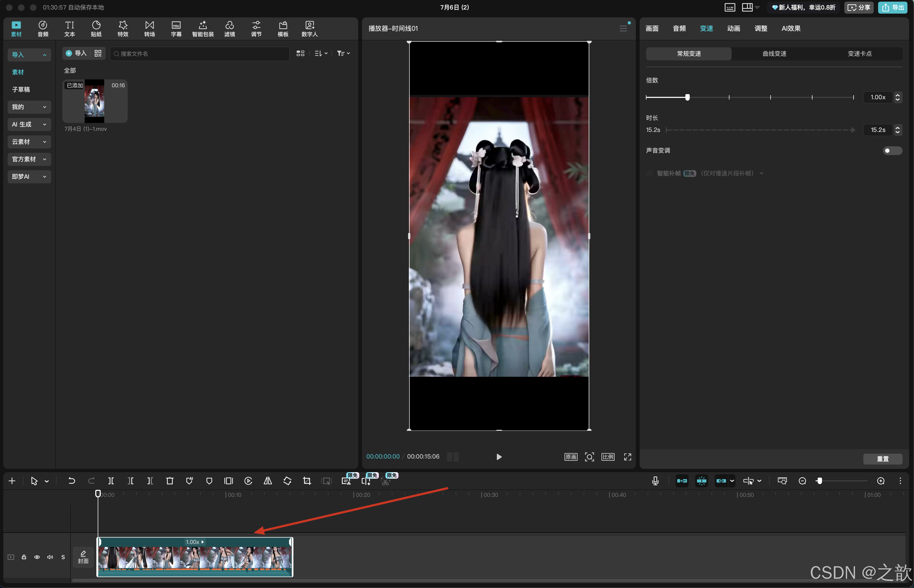Screen dimensions: 914x588
Task: Click the split clip tool in timeline toolbar
Action: 111,481
